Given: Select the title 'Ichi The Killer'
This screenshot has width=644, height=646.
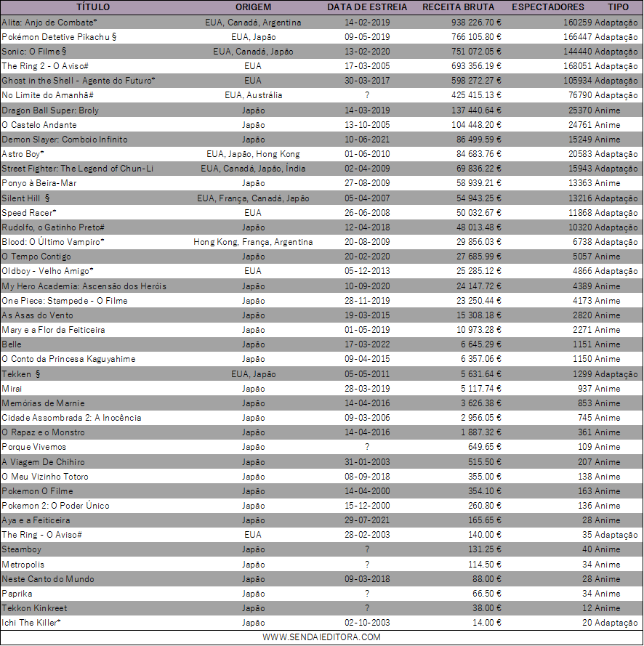Looking at the screenshot, I should coord(31,623).
